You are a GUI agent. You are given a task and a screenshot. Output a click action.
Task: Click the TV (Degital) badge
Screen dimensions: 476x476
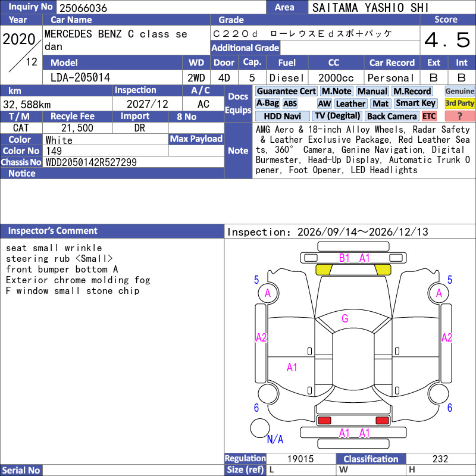[337, 116]
